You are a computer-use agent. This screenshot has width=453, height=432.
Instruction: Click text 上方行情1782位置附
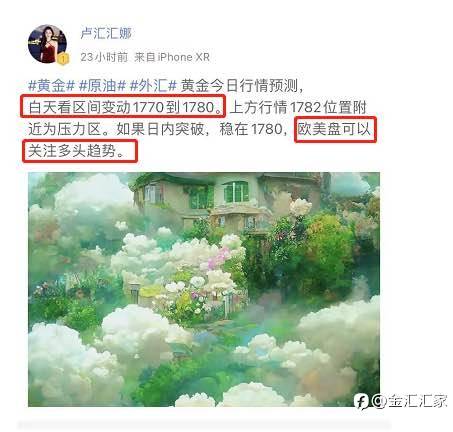coord(298,107)
